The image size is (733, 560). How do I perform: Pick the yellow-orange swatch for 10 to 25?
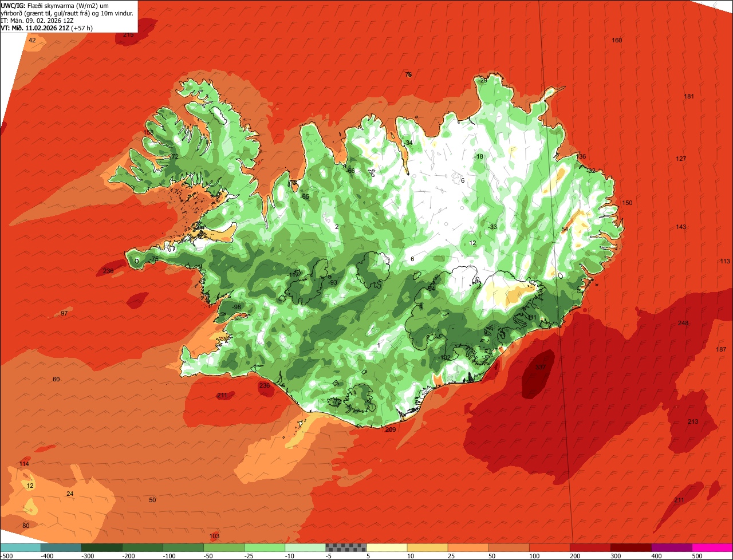(x=427, y=547)
